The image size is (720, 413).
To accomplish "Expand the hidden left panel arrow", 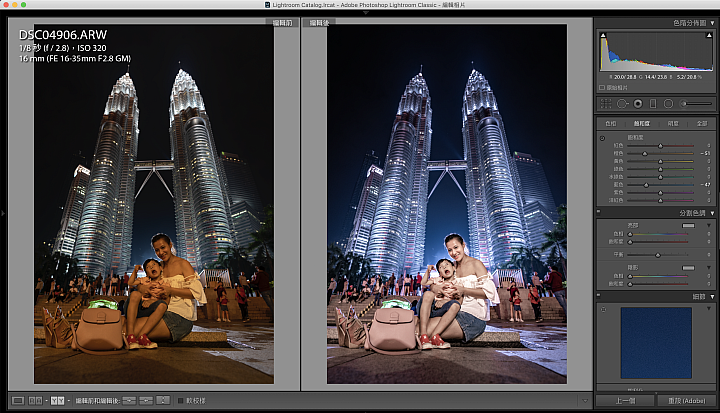I will pos(3,213).
